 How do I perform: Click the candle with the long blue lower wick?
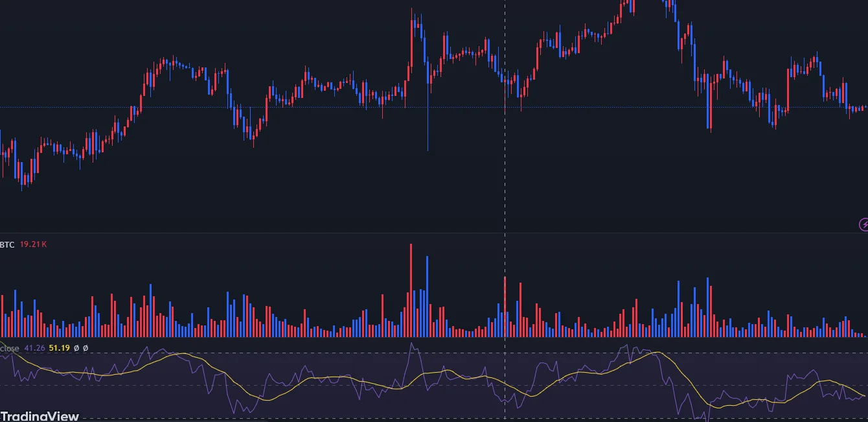pos(428,104)
